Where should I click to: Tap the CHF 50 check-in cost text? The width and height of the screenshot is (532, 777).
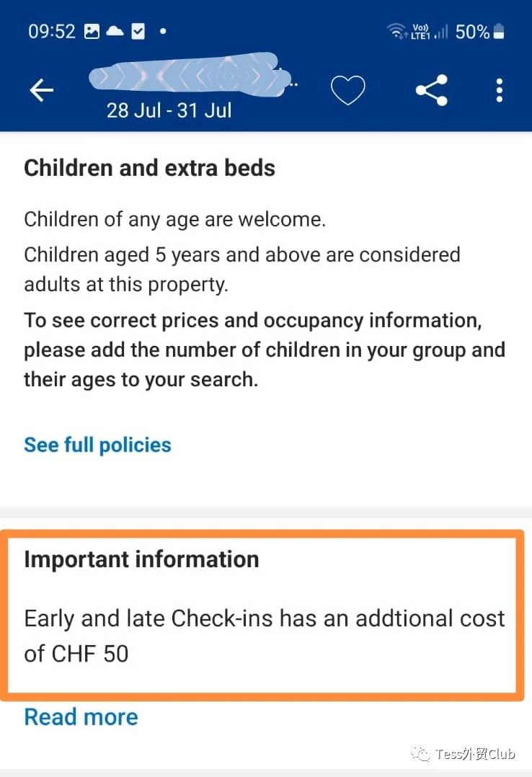[89, 654]
